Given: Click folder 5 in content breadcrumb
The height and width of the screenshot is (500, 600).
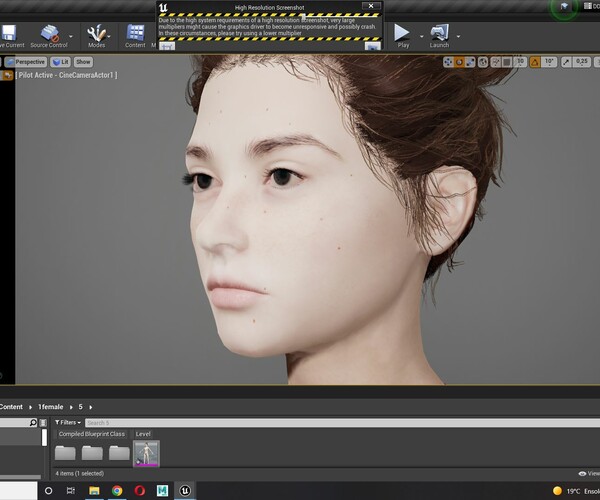Looking at the screenshot, I should pyautogui.click(x=80, y=407).
